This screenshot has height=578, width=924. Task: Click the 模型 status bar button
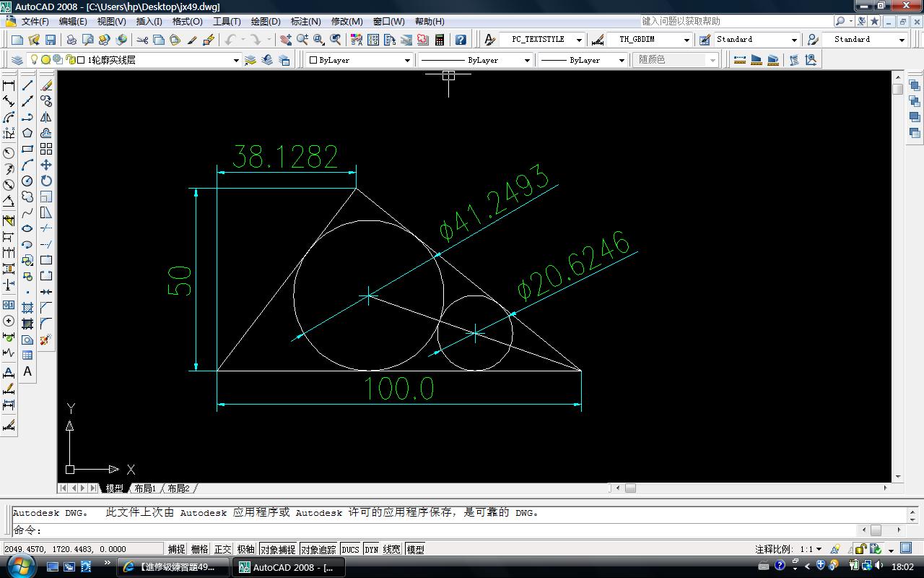pyautogui.click(x=415, y=549)
